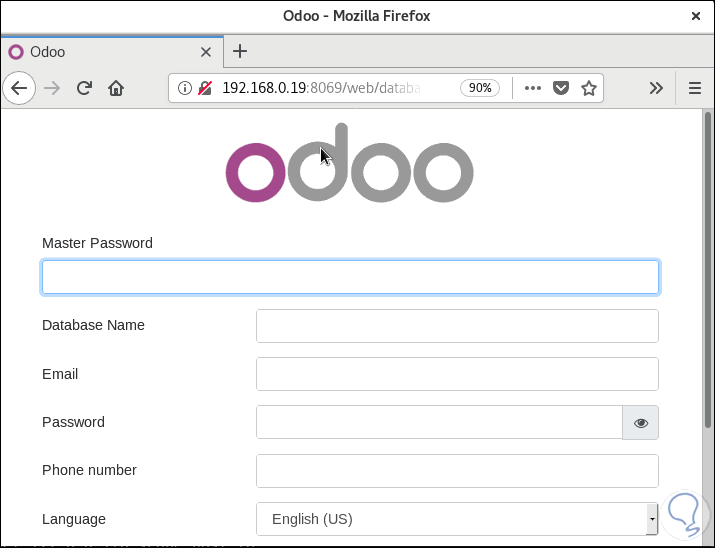This screenshot has height=548, width=715.
Task: Click the 90% zoom level indicator
Action: [x=480, y=88]
